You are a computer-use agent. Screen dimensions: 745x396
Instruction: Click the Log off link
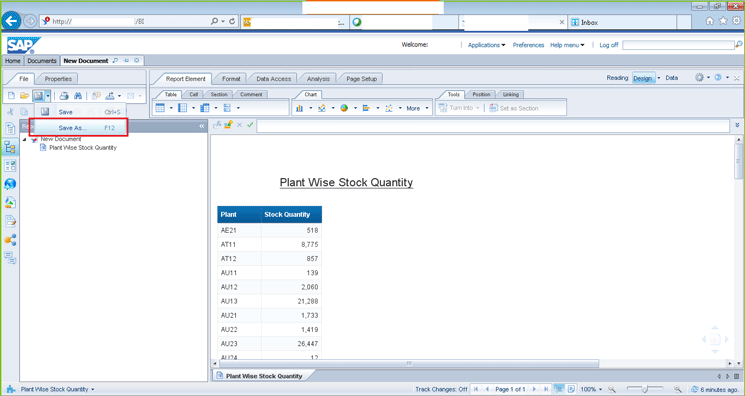609,45
